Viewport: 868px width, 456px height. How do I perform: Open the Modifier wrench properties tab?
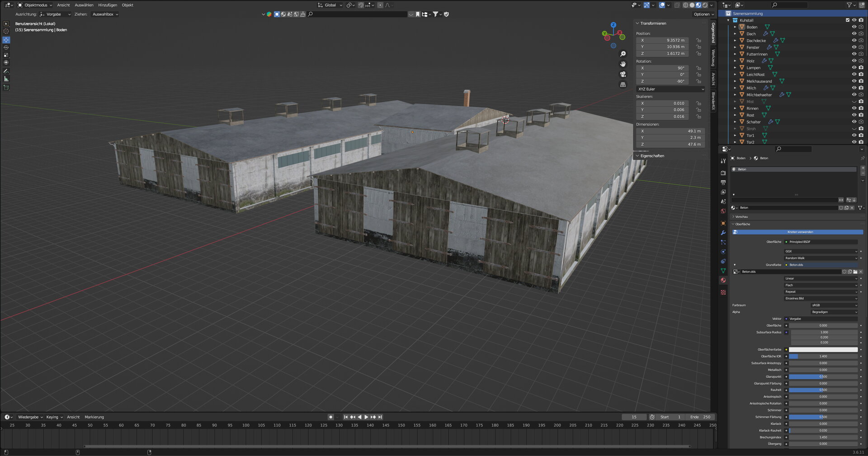tap(723, 233)
